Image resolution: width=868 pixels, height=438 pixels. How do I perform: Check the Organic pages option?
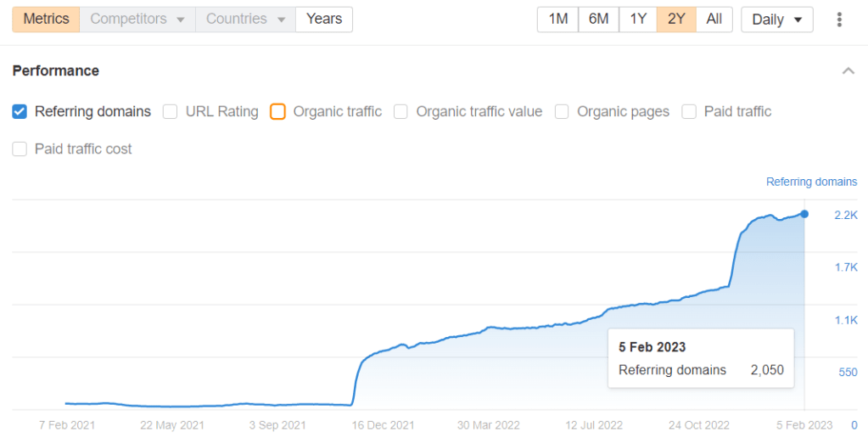562,111
